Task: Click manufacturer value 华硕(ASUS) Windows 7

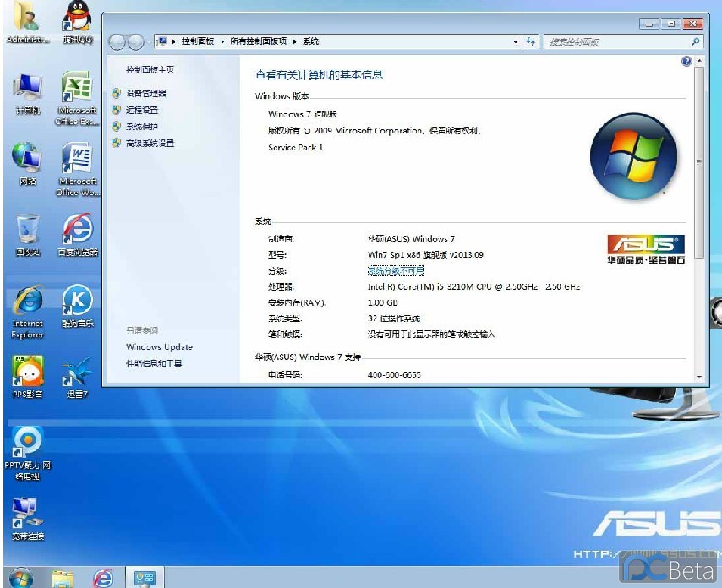Action: (411, 238)
